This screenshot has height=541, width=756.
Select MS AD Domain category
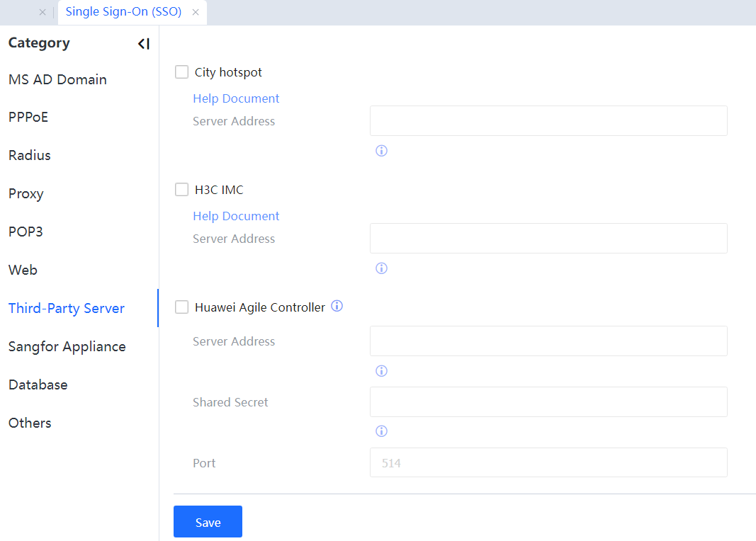pos(57,79)
